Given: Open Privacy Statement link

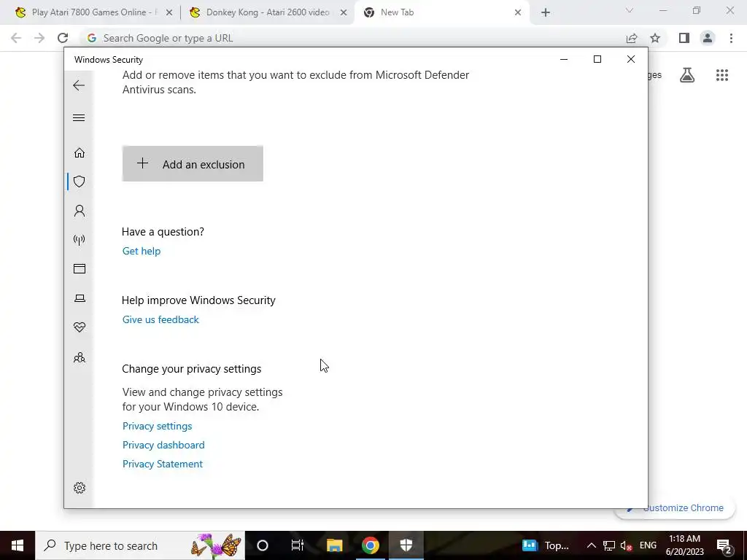Looking at the screenshot, I should click(x=163, y=464).
